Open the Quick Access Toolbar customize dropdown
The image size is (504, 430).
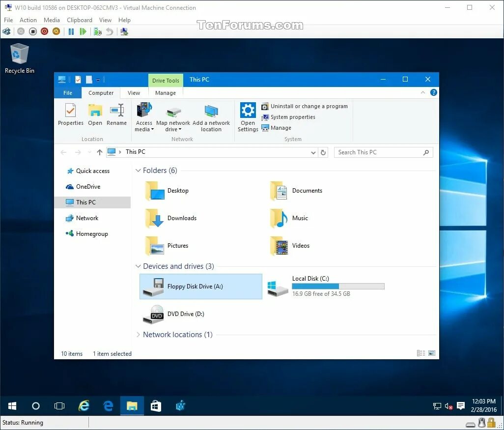98,80
